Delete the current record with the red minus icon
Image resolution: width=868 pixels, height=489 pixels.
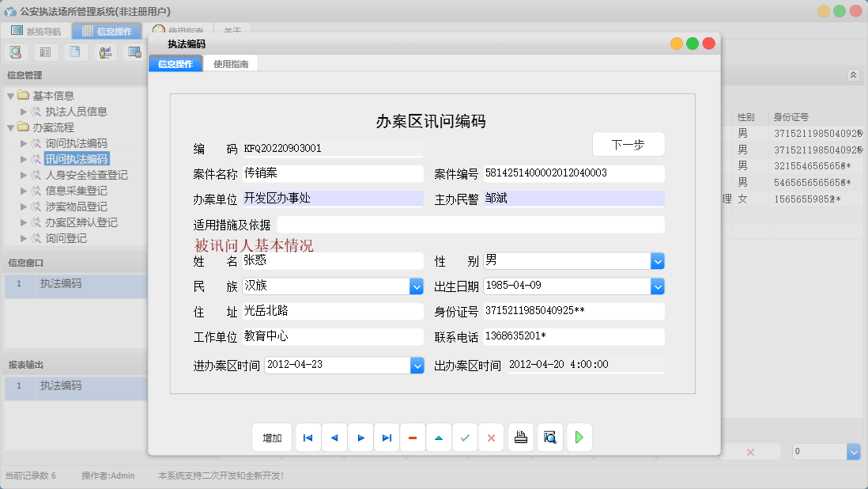pyautogui.click(x=413, y=437)
